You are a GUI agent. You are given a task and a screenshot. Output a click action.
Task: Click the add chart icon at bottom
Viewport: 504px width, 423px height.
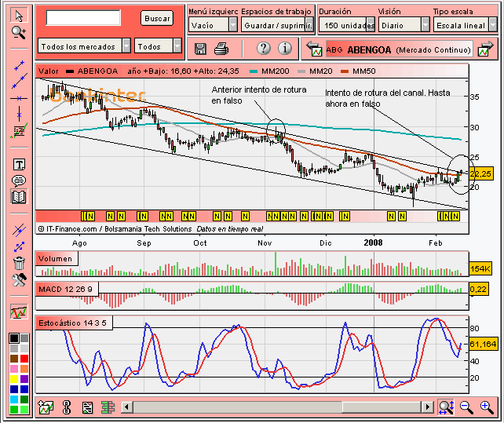click(46, 407)
